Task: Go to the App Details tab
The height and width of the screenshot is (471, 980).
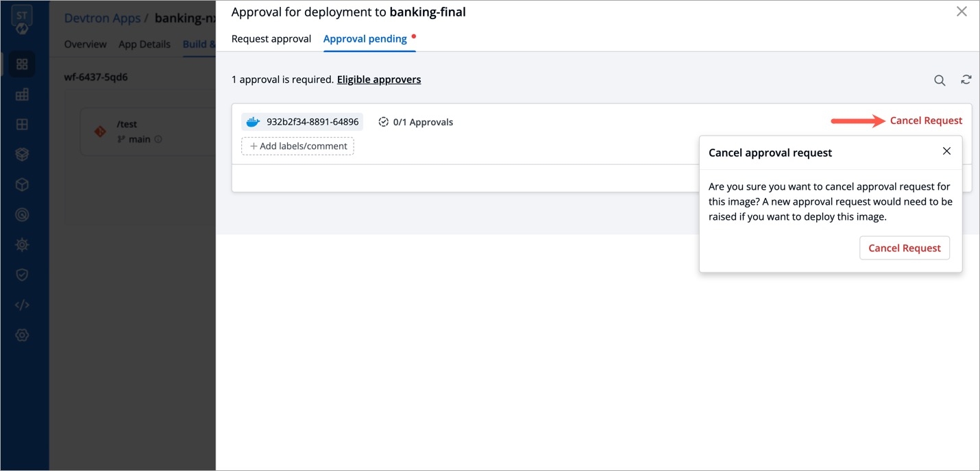Action: click(x=145, y=44)
